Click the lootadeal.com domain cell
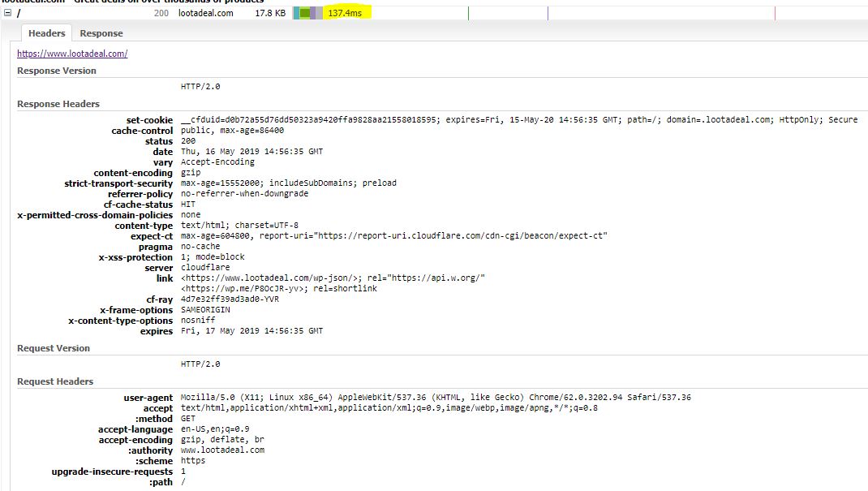The image size is (868, 491). point(205,13)
